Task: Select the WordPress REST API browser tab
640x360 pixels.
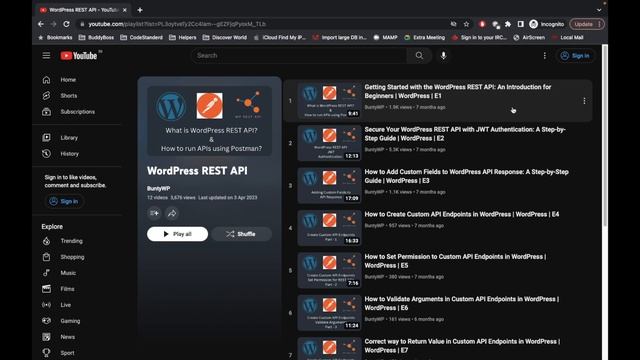Action: point(83,10)
